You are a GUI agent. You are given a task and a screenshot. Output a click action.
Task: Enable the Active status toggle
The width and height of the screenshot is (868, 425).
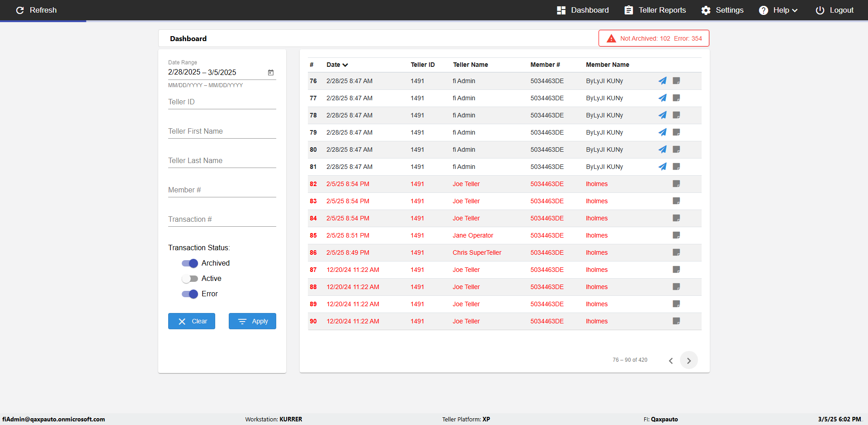pyautogui.click(x=190, y=279)
